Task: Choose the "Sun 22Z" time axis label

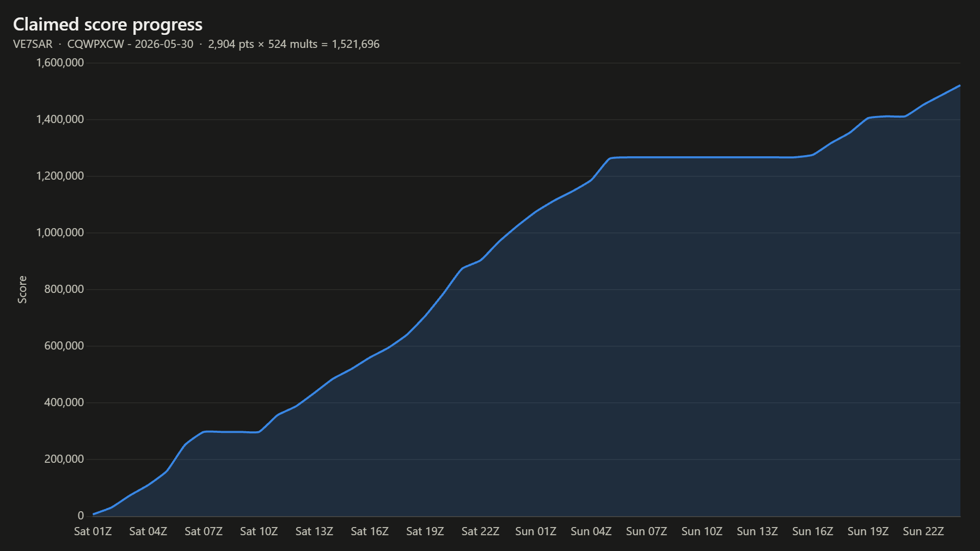Action: coord(923,531)
